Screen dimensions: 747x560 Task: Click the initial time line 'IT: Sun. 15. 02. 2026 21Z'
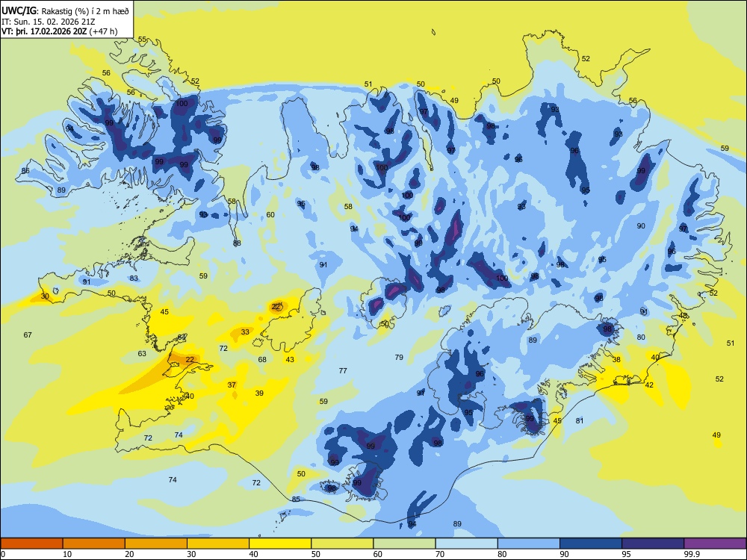[47, 22]
